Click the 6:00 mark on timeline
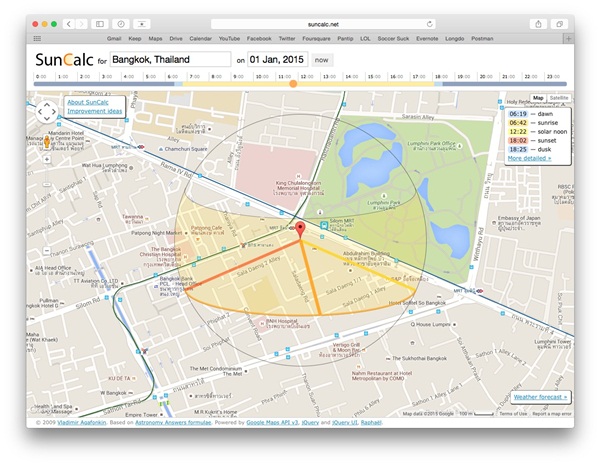 tap(172, 77)
